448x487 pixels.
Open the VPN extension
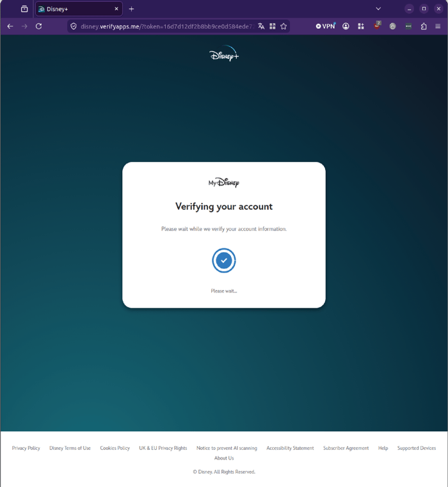326,26
